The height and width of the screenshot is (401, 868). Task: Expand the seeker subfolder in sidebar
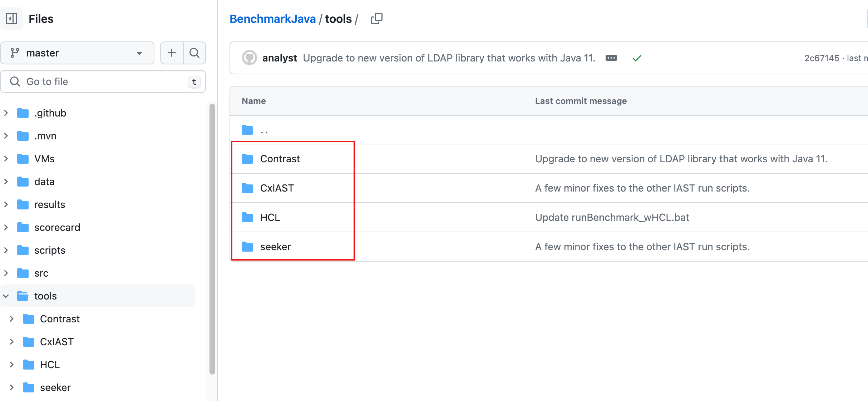click(x=12, y=387)
